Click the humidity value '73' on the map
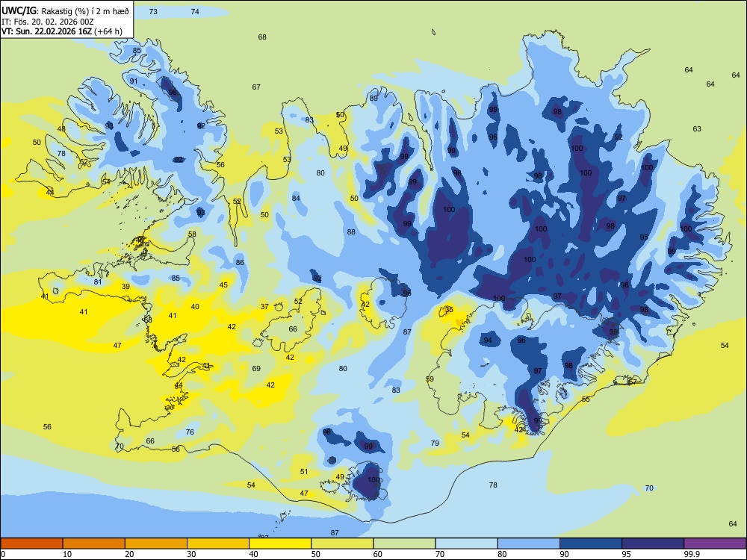 pos(153,11)
